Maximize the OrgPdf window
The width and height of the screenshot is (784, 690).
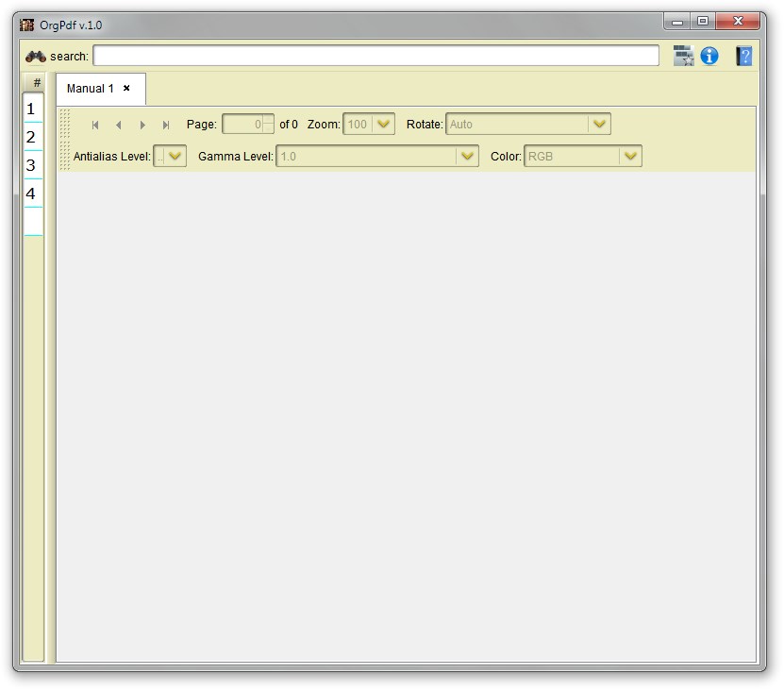point(703,21)
